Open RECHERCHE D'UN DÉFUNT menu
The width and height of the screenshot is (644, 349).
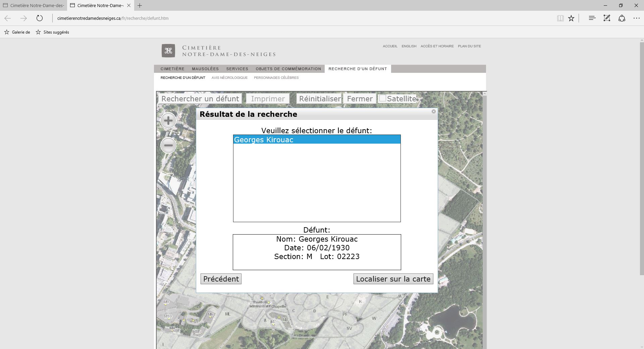point(358,69)
